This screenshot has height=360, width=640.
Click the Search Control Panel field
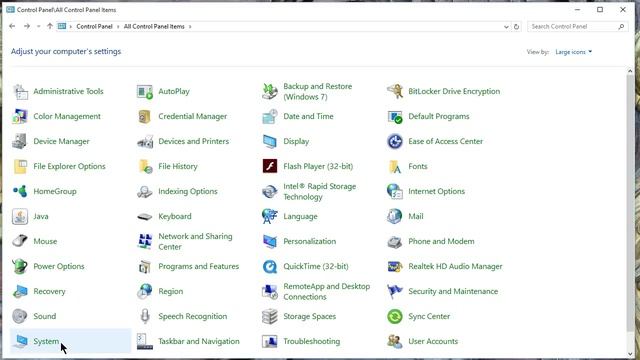click(x=577, y=27)
